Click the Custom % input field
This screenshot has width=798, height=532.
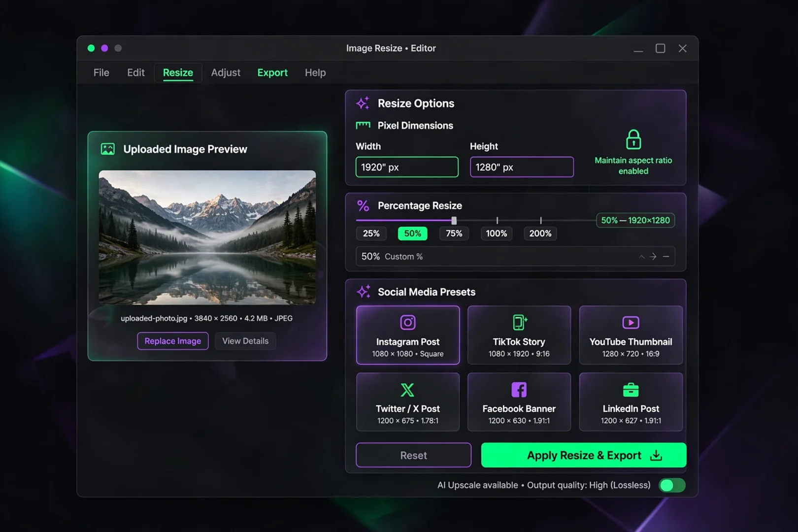coord(515,257)
